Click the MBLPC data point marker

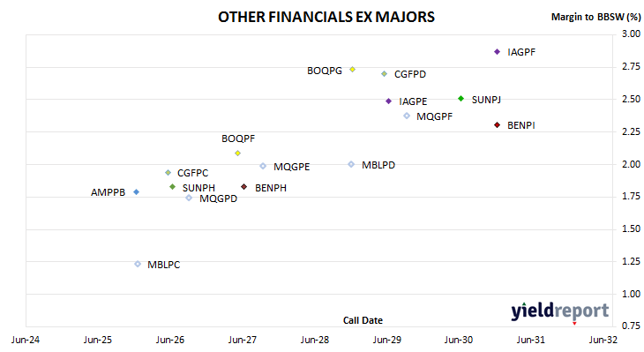click(x=138, y=264)
